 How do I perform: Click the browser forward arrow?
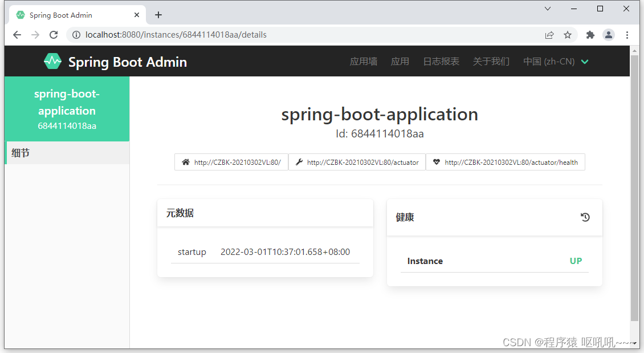click(x=35, y=35)
